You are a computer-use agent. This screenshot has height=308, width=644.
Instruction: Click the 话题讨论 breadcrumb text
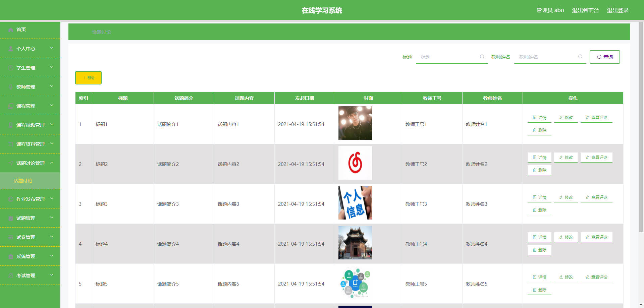102,32
